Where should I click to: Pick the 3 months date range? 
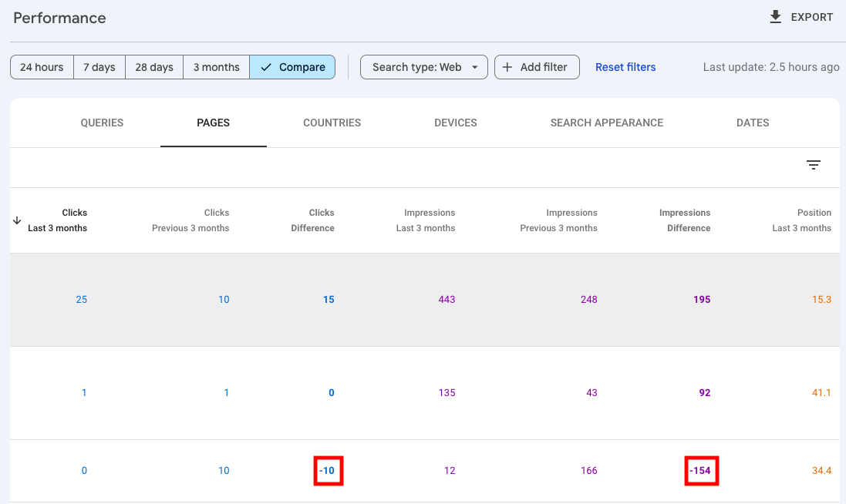[x=216, y=67]
